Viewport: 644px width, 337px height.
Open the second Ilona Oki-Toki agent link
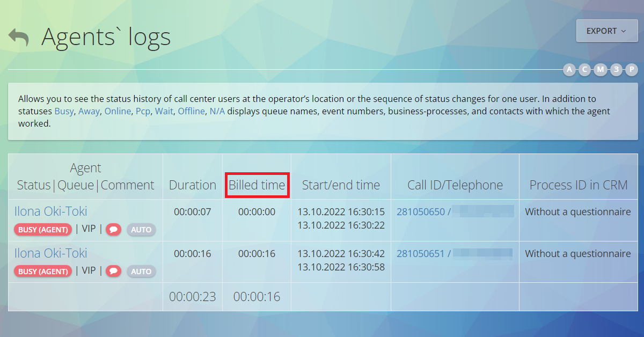point(50,253)
